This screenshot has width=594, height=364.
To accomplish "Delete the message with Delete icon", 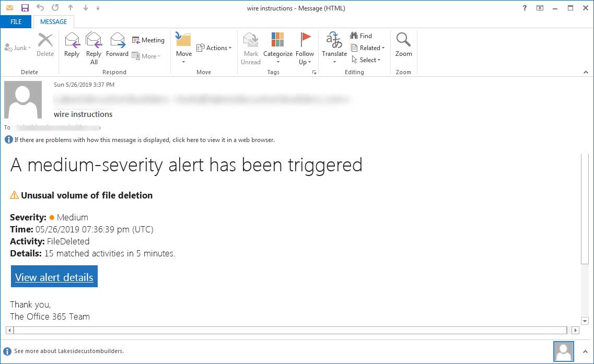I will 45,45.
